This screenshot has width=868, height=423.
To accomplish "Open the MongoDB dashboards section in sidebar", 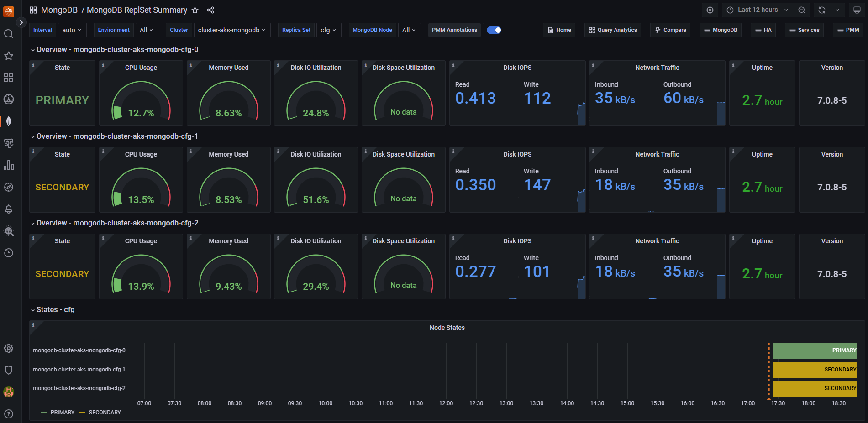I will coord(9,121).
